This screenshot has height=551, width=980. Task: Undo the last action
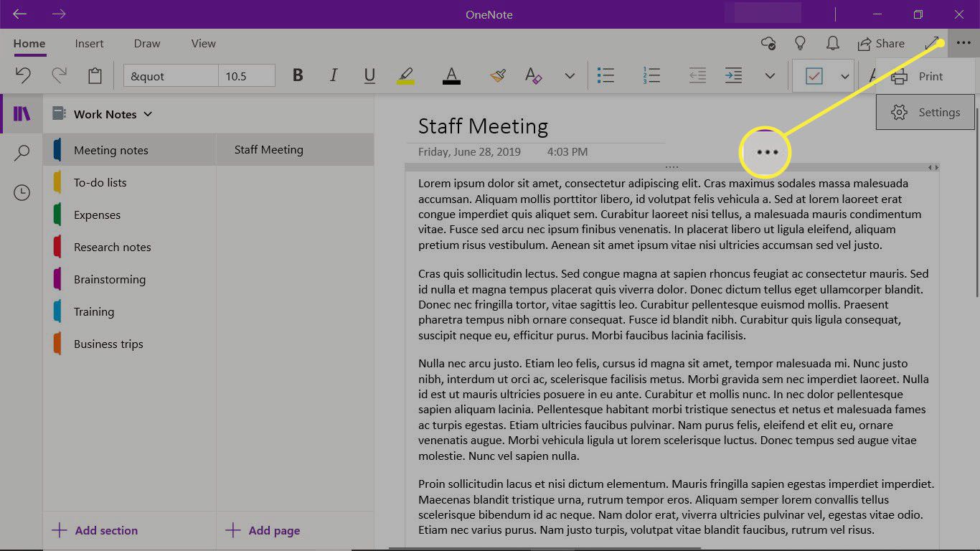click(x=23, y=75)
